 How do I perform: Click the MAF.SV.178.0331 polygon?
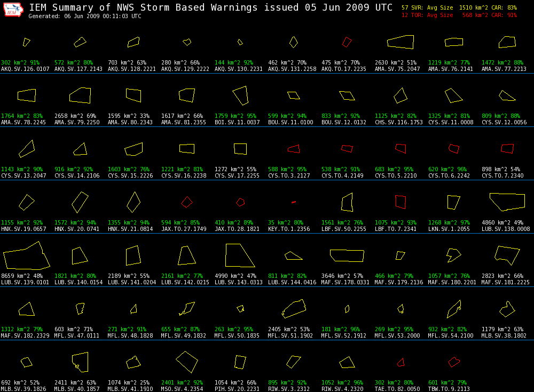pos(347,255)
